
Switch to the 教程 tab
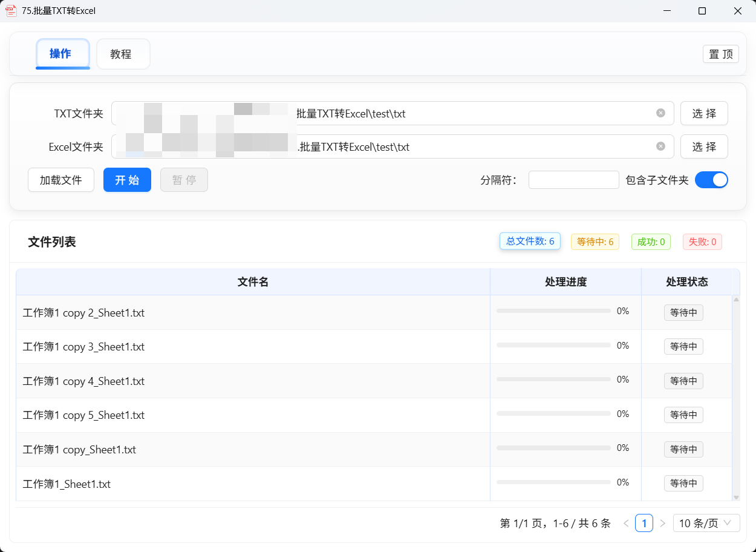(x=123, y=54)
